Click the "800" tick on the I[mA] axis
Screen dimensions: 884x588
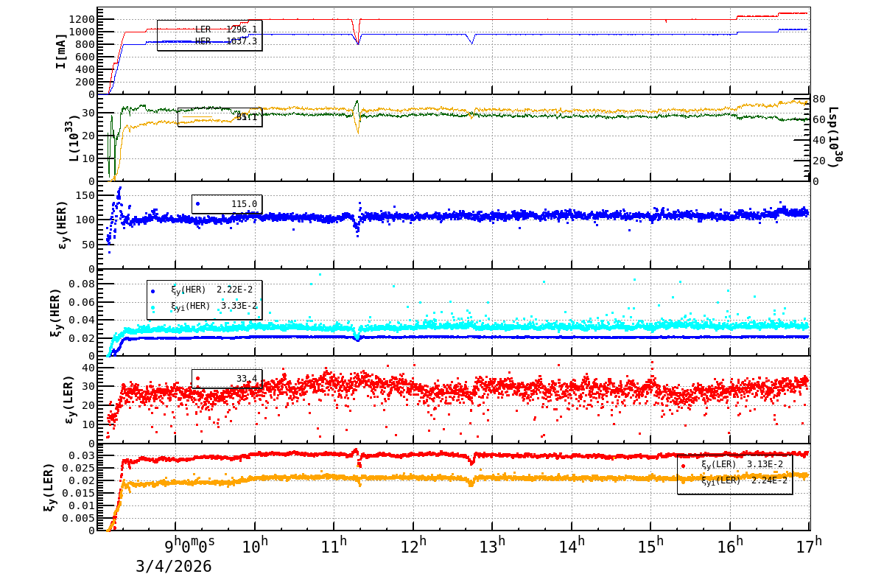tap(85, 44)
